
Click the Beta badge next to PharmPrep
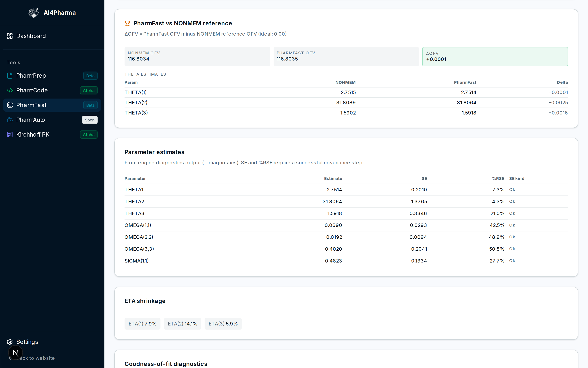90,76
